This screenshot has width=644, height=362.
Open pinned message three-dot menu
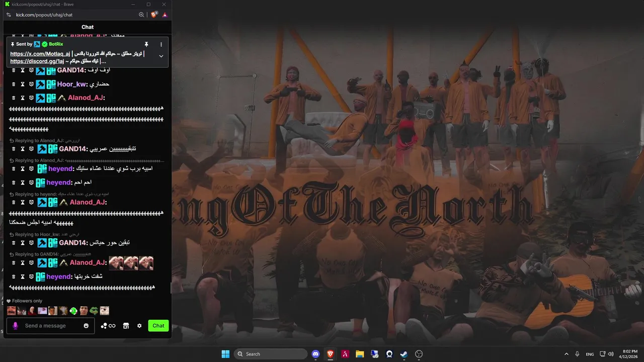pyautogui.click(x=161, y=44)
